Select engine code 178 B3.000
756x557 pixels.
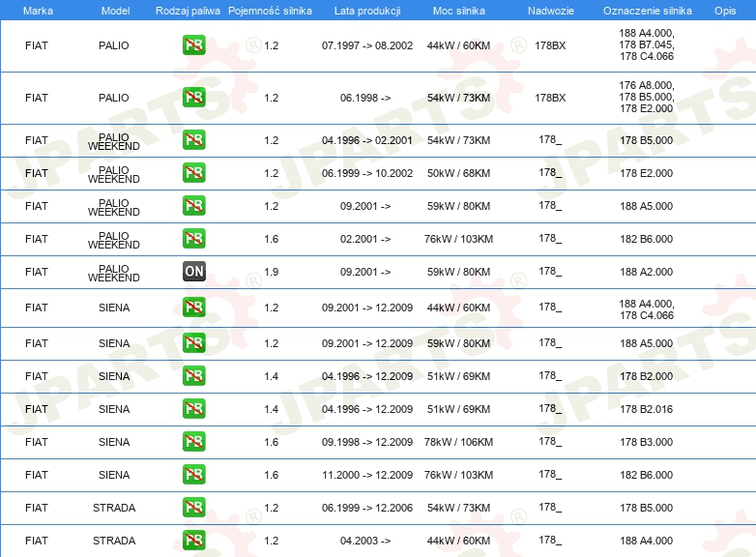646,442
